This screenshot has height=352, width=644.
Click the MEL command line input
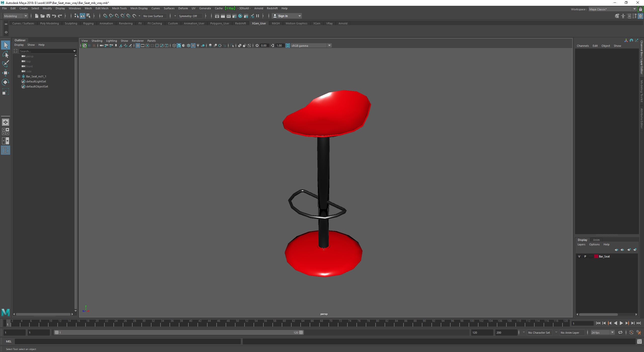coord(128,341)
